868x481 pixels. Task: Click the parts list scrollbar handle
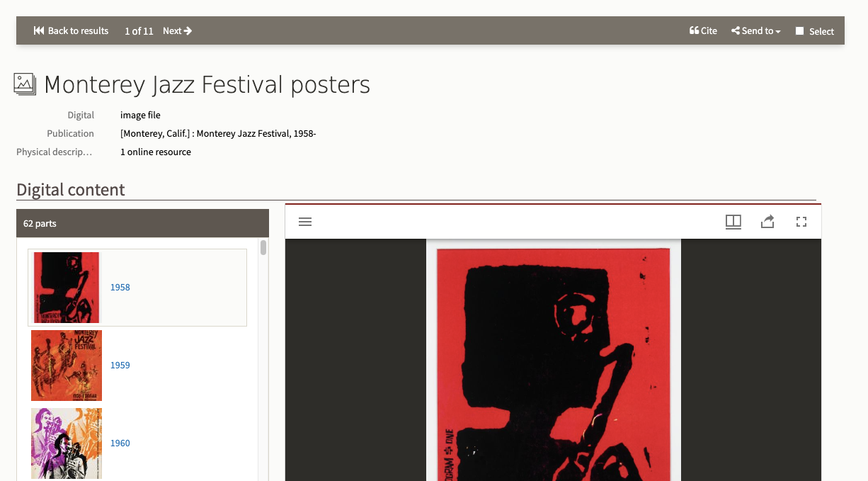click(263, 247)
